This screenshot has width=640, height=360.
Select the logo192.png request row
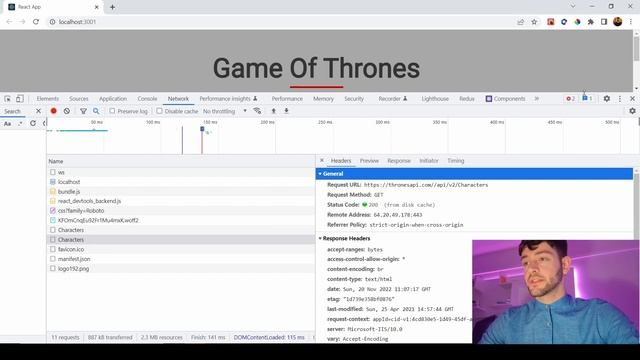click(x=181, y=269)
